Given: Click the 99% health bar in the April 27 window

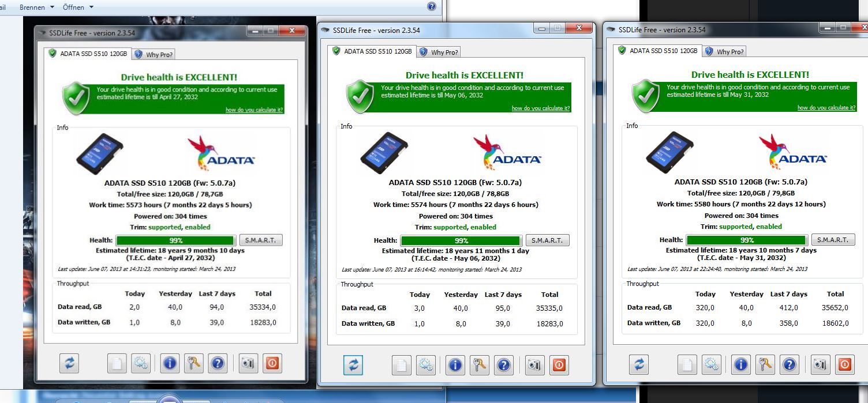Looking at the screenshot, I should (176, 240).
